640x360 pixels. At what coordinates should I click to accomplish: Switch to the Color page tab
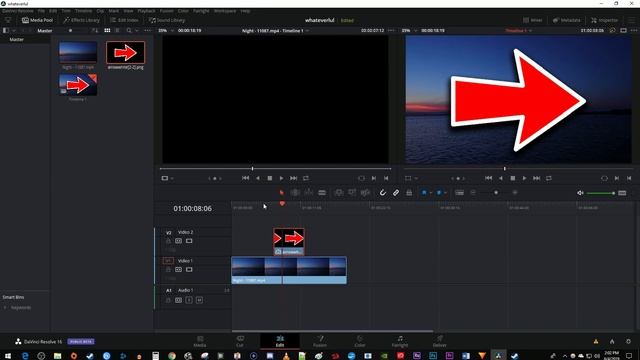[x=360, y=342]
